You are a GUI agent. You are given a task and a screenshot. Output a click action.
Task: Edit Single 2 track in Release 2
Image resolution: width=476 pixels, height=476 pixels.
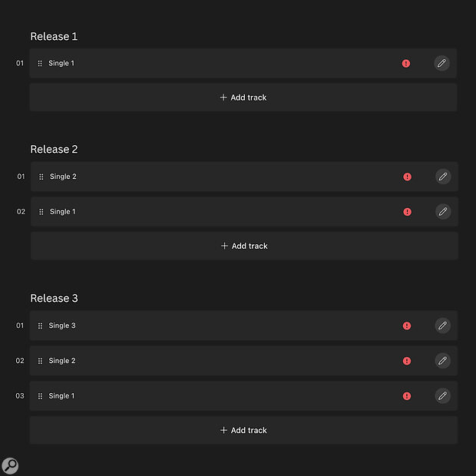(443, 177)
